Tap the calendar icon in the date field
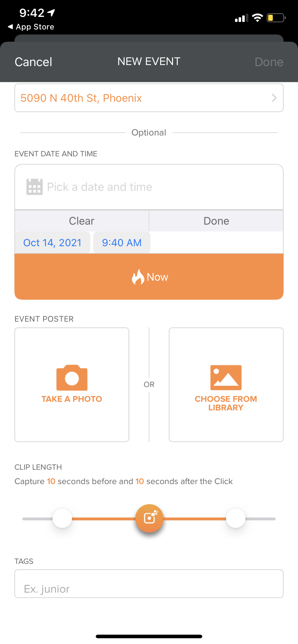This screenshot has height=644, width=298. [35, 187]
